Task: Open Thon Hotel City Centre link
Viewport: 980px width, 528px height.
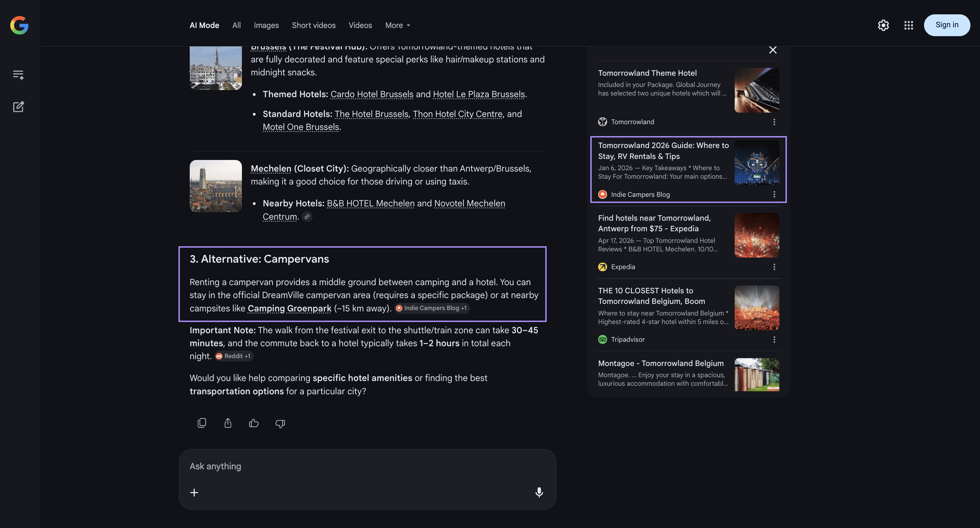Action: [458, 114]
